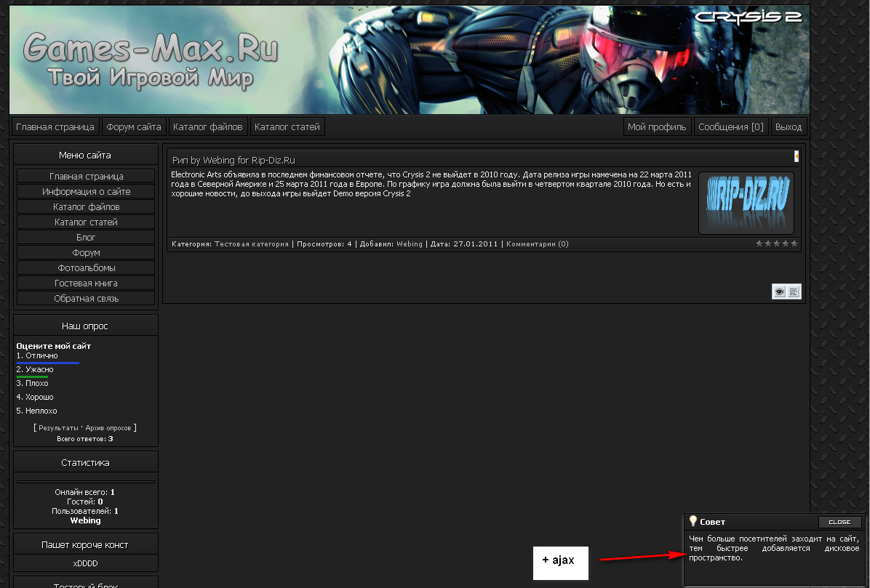Open Форум сайта in the top navigation
The width and height of the screenshot is (870, 588).
tap(134, 127)
